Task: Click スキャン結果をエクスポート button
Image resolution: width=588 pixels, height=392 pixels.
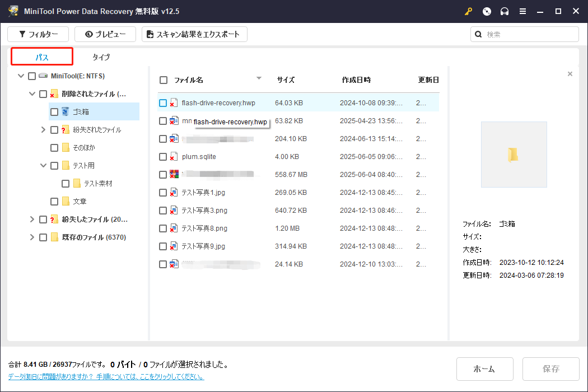Action: point(194,34)
